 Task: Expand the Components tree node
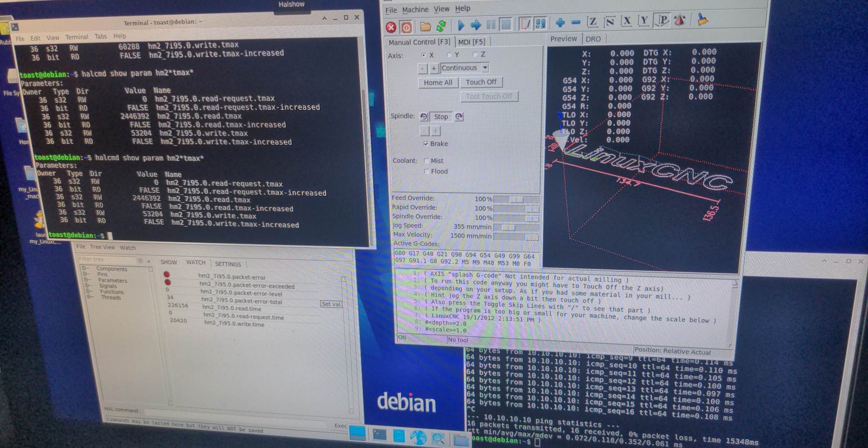click(x=84, y=269)
